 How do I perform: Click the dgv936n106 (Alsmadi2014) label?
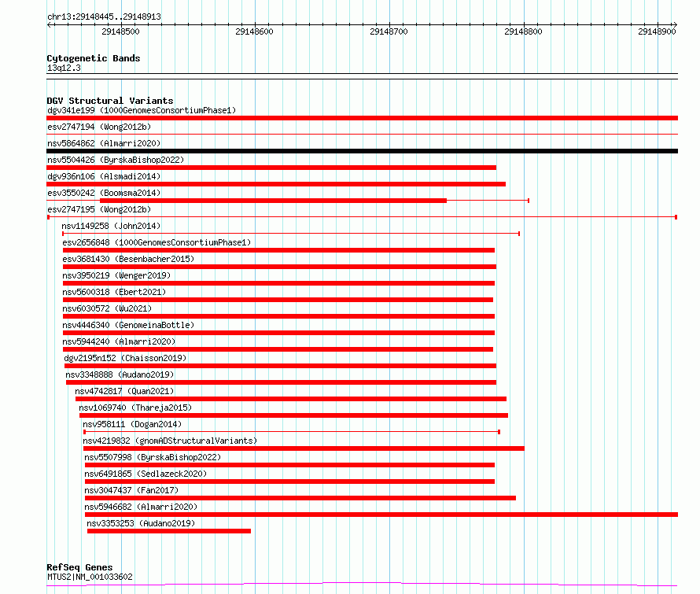104,176
